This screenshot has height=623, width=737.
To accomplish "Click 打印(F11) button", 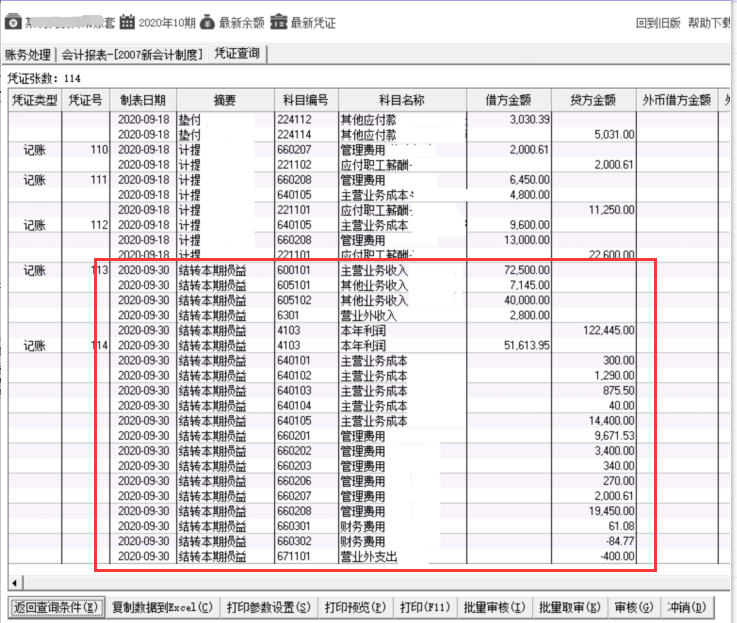I will pyautogui.click(x=425, y=607).
